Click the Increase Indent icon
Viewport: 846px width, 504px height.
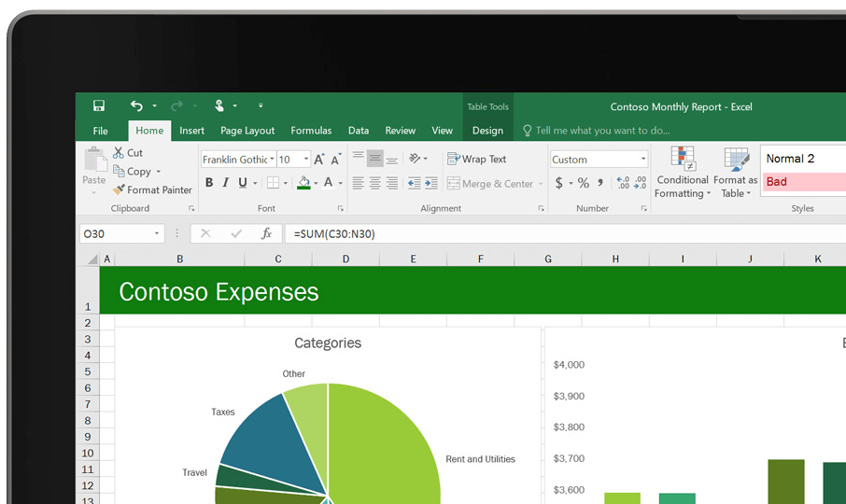tap(431, 183)
